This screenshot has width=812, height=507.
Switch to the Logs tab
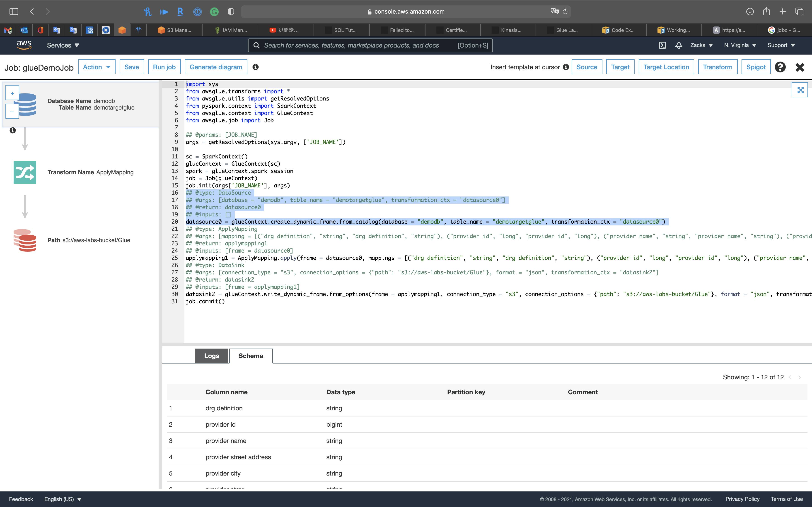[x=211, y=356]
